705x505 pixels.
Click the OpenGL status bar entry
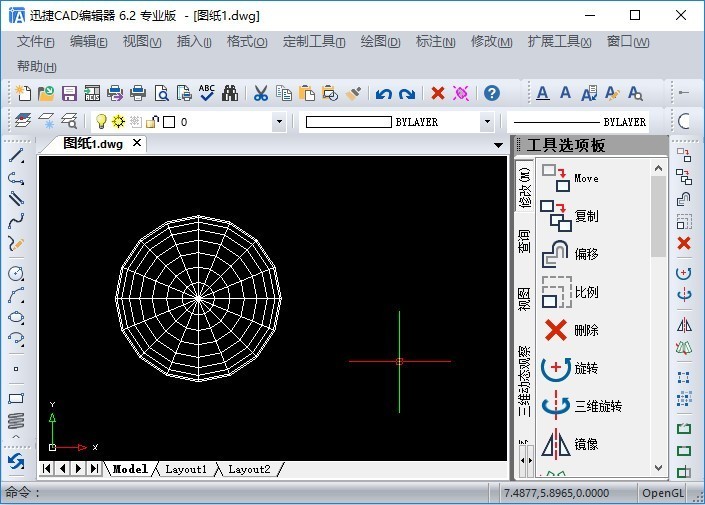pyautogui.click(x=663, y=493)
